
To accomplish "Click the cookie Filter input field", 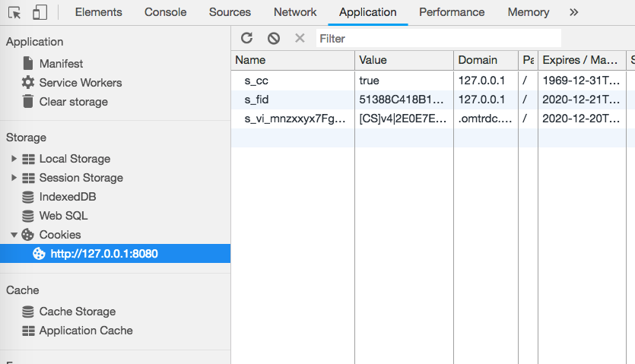I will pyautogui.click(x=438, y=38).
